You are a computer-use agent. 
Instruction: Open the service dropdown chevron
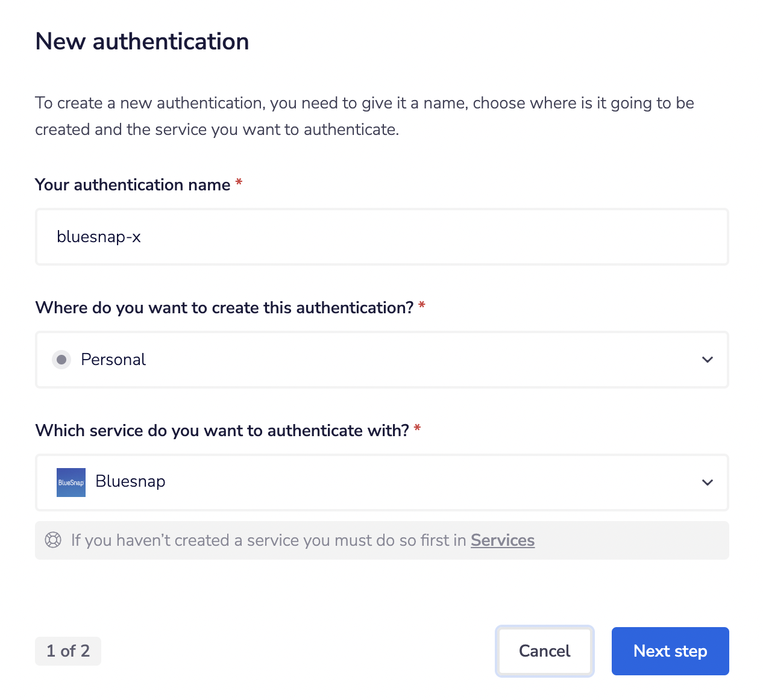point(708,483)
